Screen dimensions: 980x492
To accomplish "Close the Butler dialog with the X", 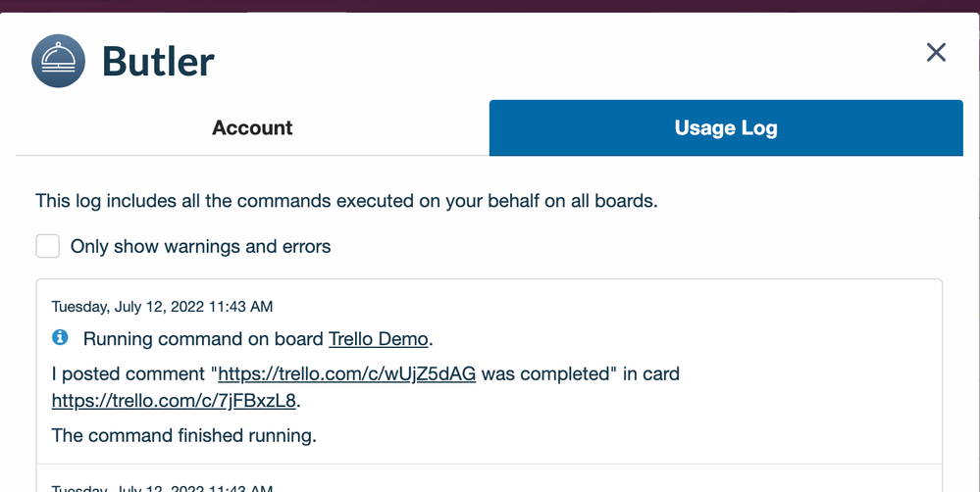I will [936, 53].
